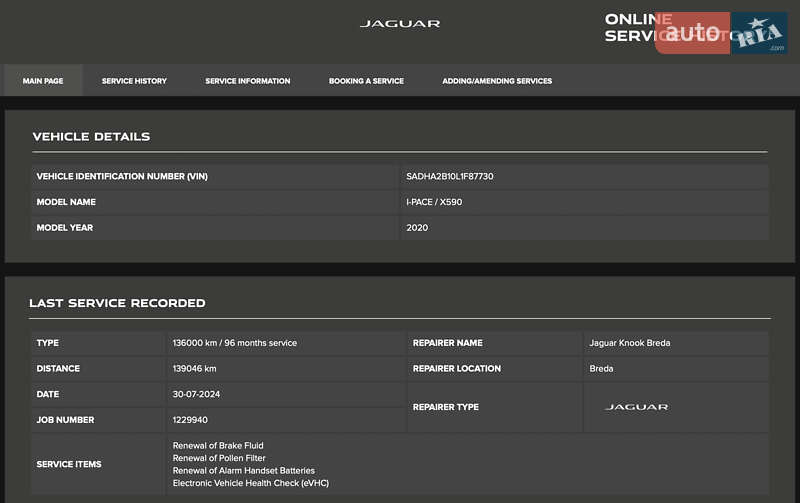Viewport: 800px width, 503px height.
Task: Open the Service Information tab
Action: pyautogui.click(x=247, y=81)
